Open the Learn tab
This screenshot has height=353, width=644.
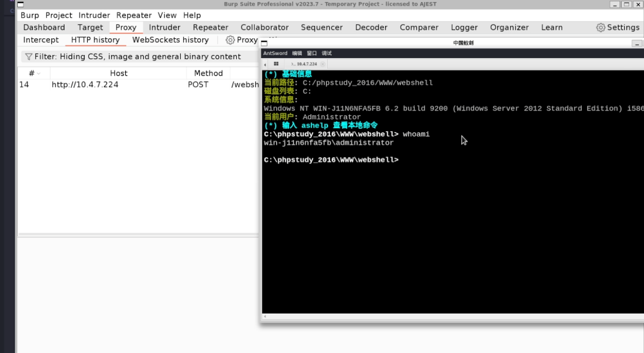[552, 27]
